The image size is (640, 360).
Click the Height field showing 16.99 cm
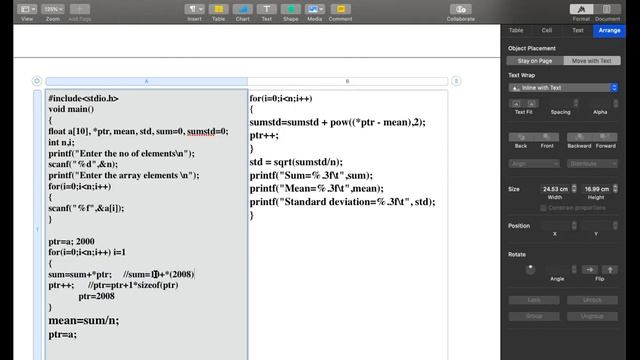[597, 189]
